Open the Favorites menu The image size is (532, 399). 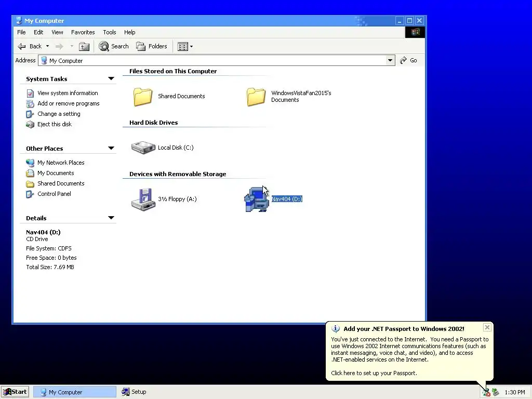pyautogui.click(x=83, y=32)
